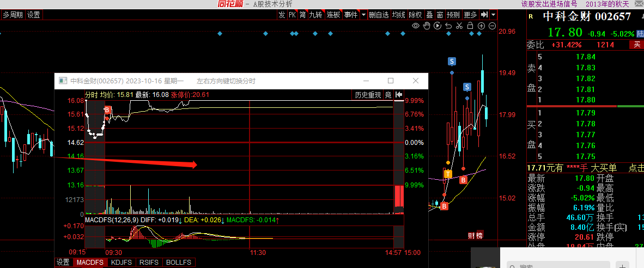Toggle the 连板 indicator
The image size is (644, 268).
coord(333,15)
